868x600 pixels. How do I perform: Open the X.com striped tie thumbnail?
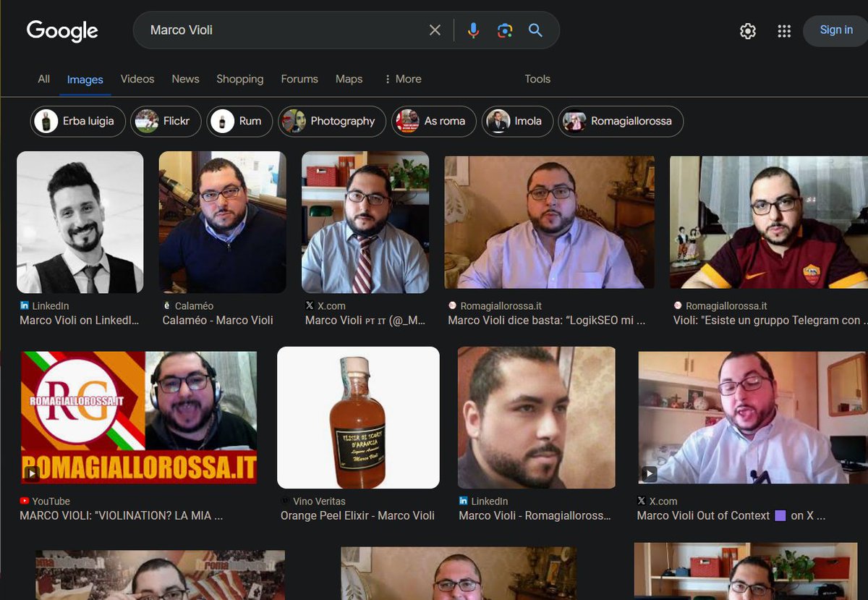(x=365, y=222)
